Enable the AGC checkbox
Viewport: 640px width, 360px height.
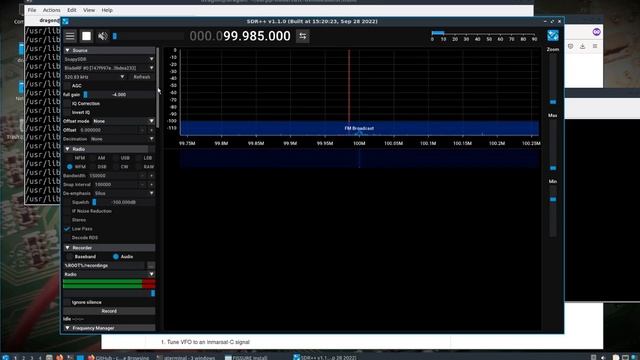click(67, 86)
